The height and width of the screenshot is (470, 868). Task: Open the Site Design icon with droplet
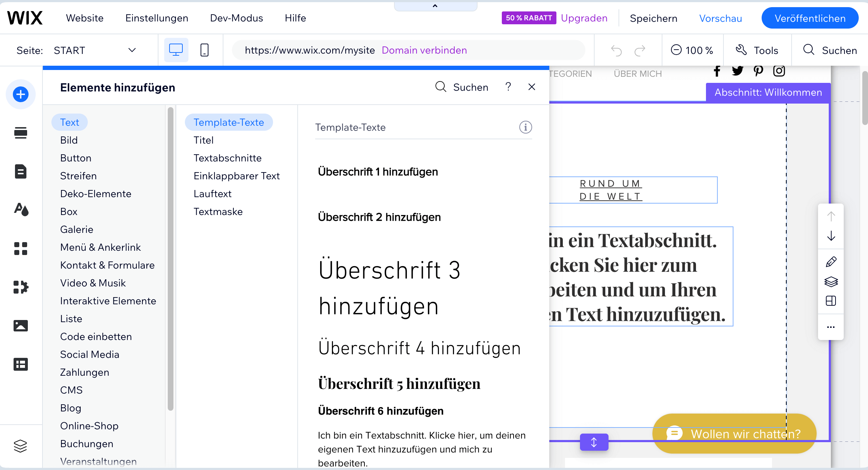pyautogui.click(x=21, y=210)
